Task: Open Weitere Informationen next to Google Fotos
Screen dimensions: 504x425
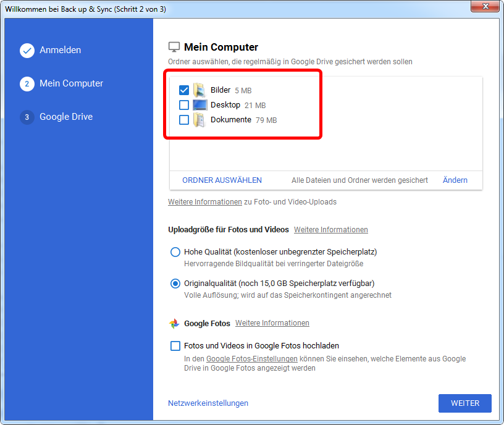Action: 272,323
